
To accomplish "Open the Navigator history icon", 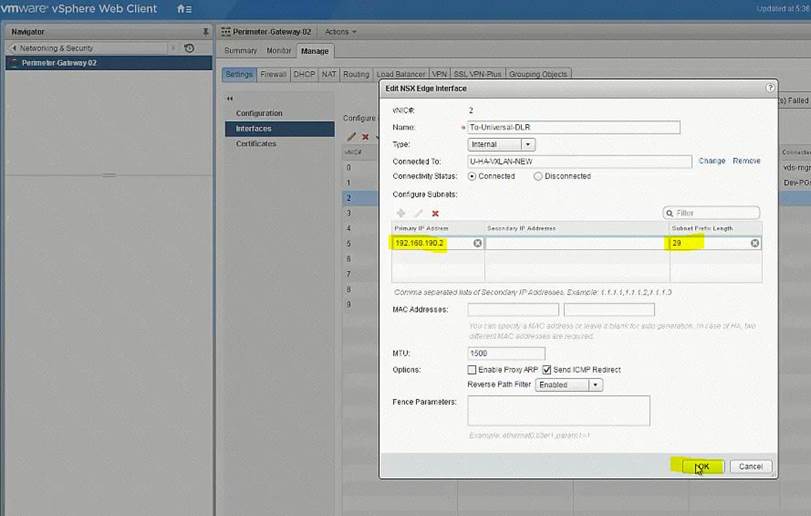I will tap(190, 48).
